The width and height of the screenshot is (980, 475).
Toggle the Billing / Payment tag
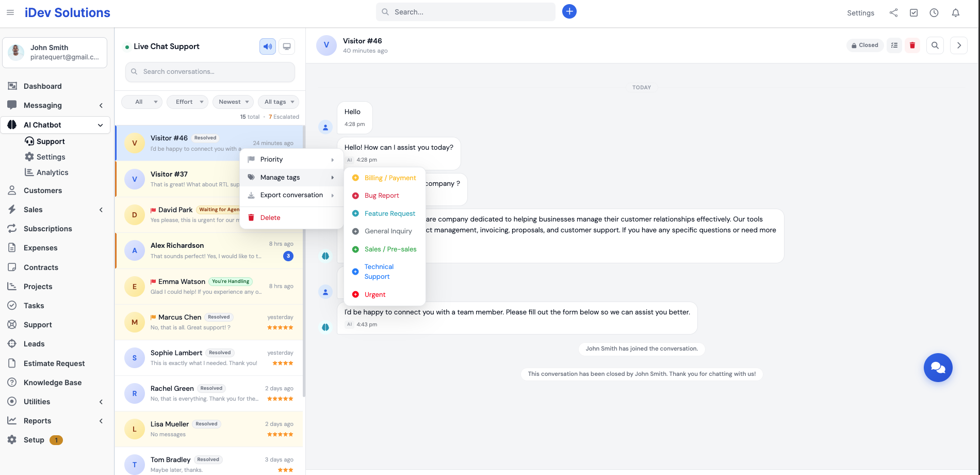click(x=385, y=178)
